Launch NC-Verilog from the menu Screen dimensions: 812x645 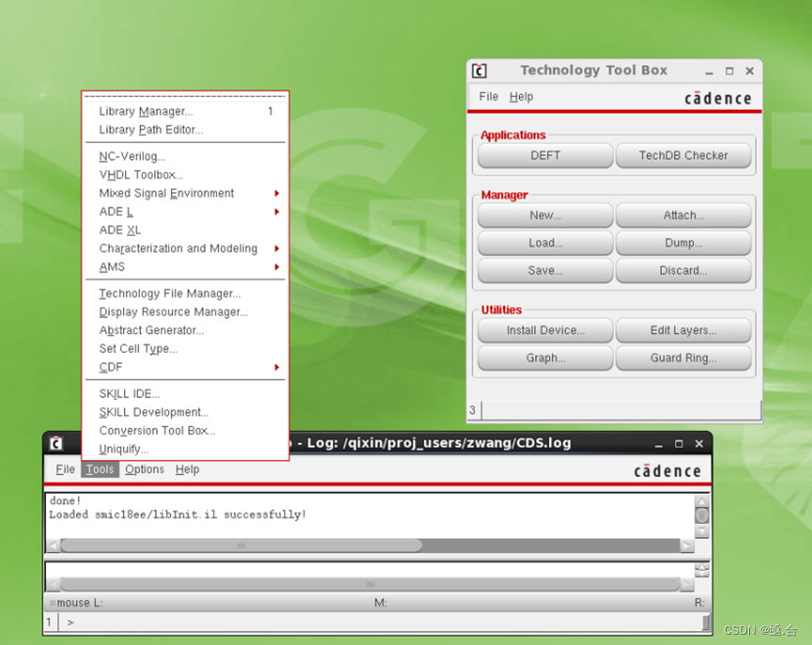click(185, 157)
